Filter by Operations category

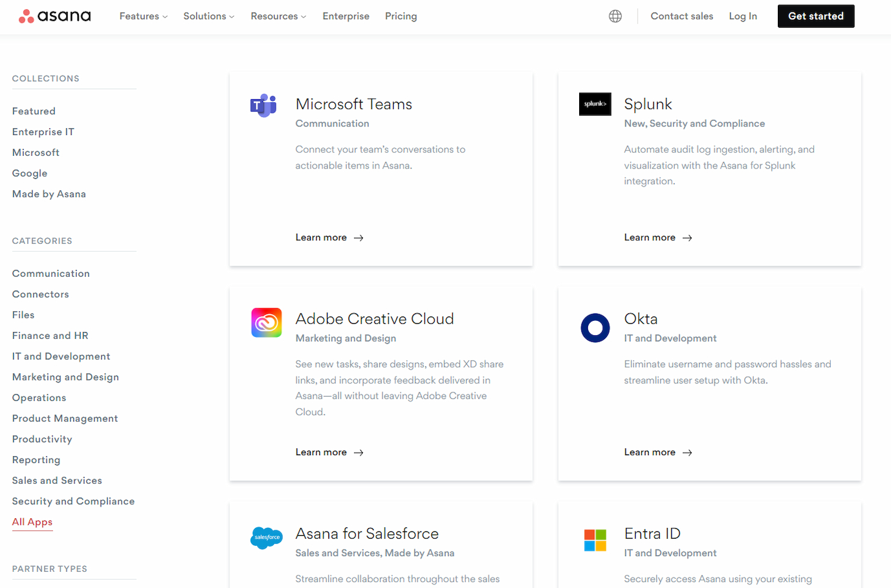point(39,398)
